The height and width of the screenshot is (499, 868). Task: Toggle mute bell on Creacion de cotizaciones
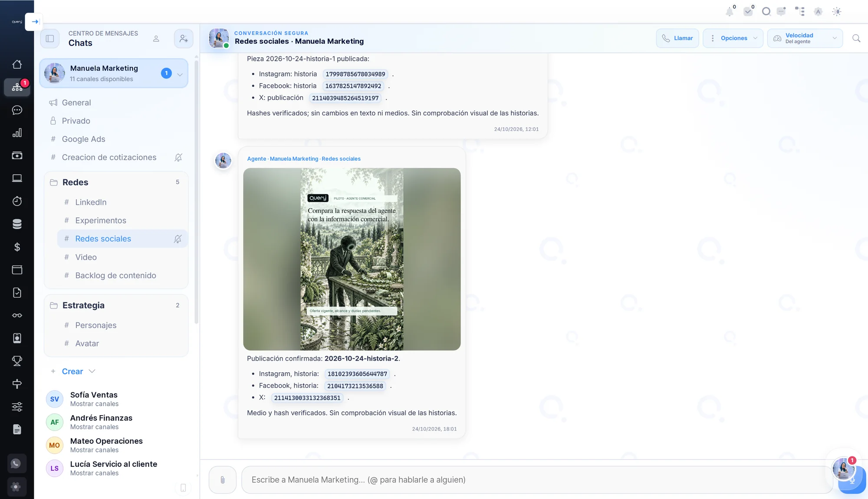coord(178,158)
